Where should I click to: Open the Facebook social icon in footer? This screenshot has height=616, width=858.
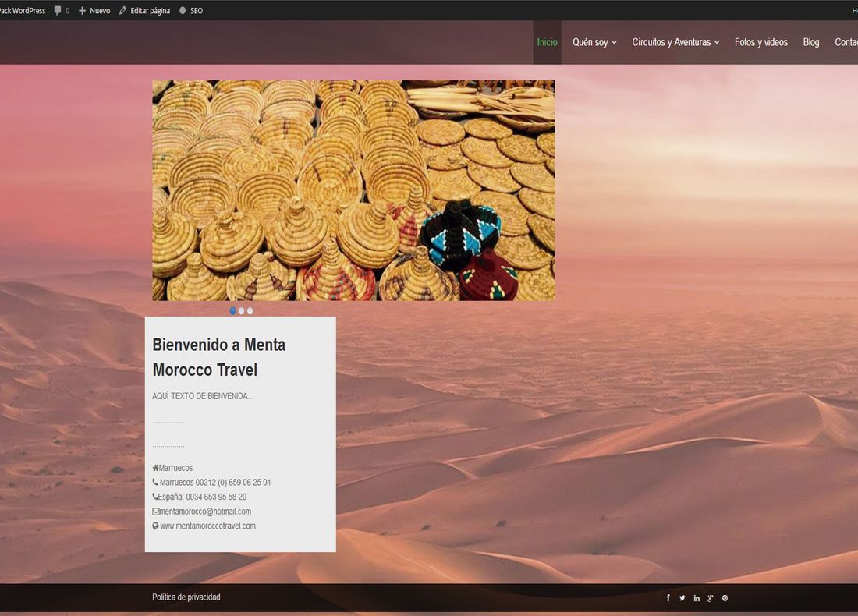(668, 598)
